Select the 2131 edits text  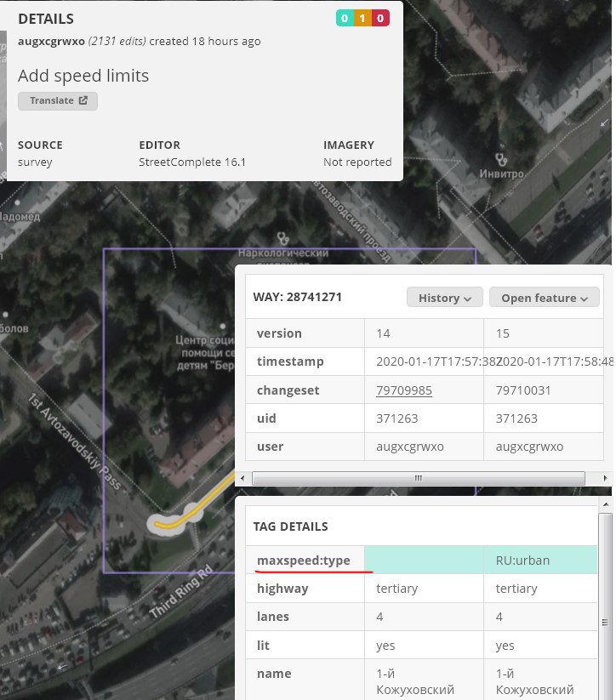click(117, 41)
